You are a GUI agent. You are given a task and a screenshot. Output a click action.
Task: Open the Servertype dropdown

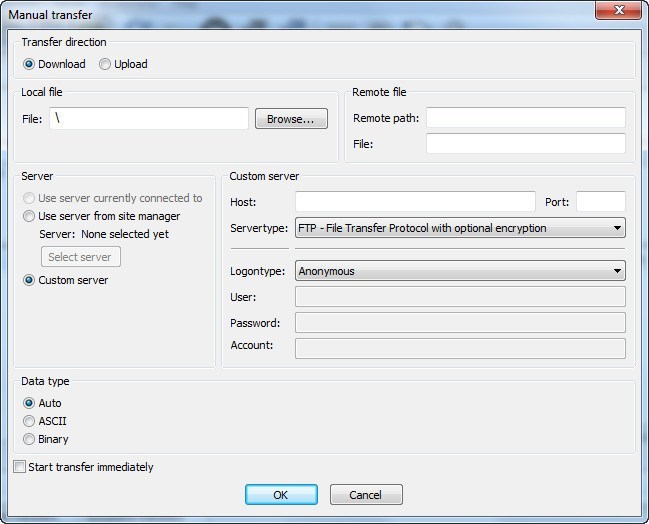pos(460,228)
